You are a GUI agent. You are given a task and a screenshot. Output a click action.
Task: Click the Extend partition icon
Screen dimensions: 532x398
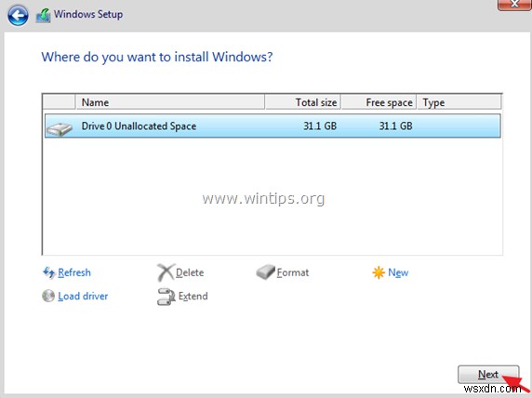pos(166,297)
